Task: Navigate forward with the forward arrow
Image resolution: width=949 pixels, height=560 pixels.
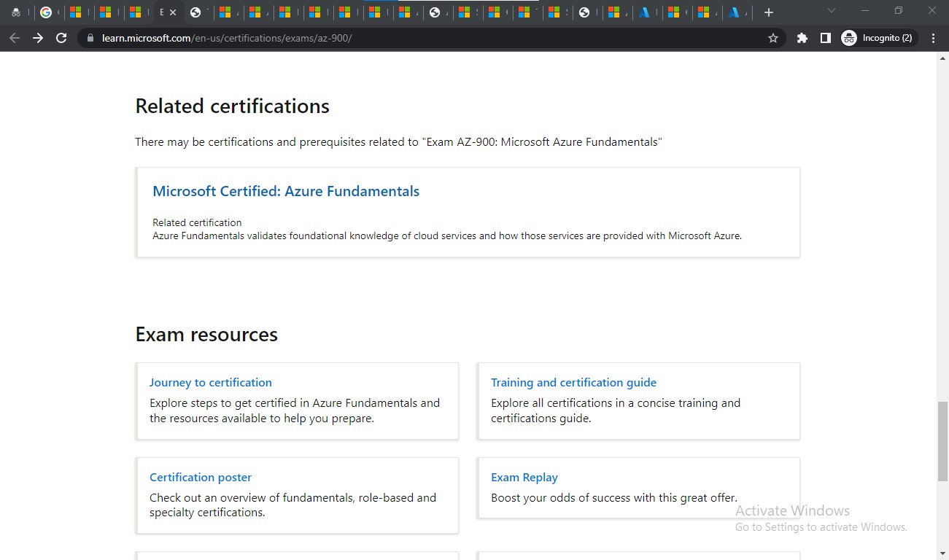Action: pyautogui.click(x=38, y=38)
